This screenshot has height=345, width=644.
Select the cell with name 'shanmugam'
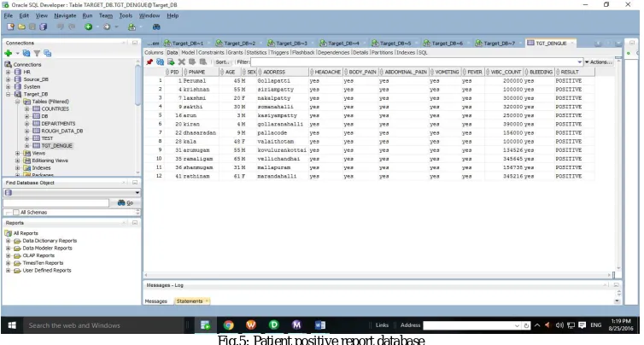pyautogui.click(x=201, y=167)
